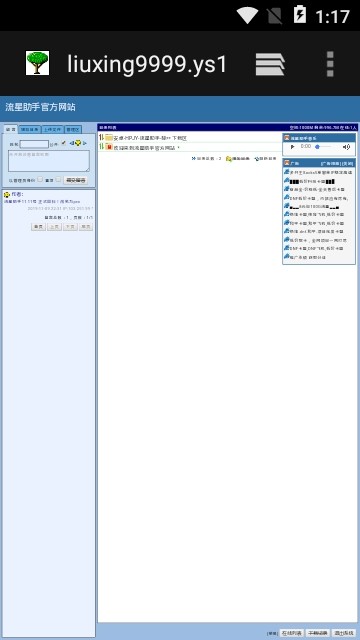Play the audio in the music widget
360x640 pixels.
coord(292,147)
